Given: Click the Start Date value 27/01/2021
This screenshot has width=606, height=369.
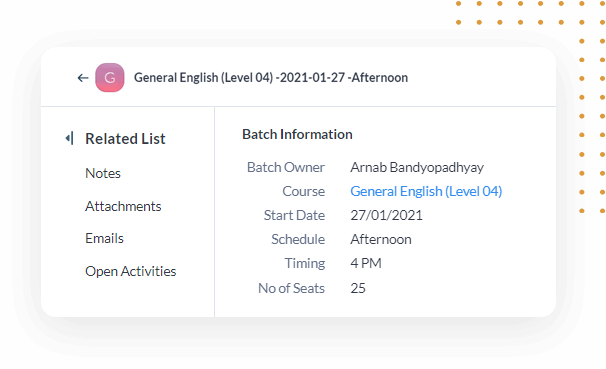Looking at the screenshot, I should coord(386,215).
